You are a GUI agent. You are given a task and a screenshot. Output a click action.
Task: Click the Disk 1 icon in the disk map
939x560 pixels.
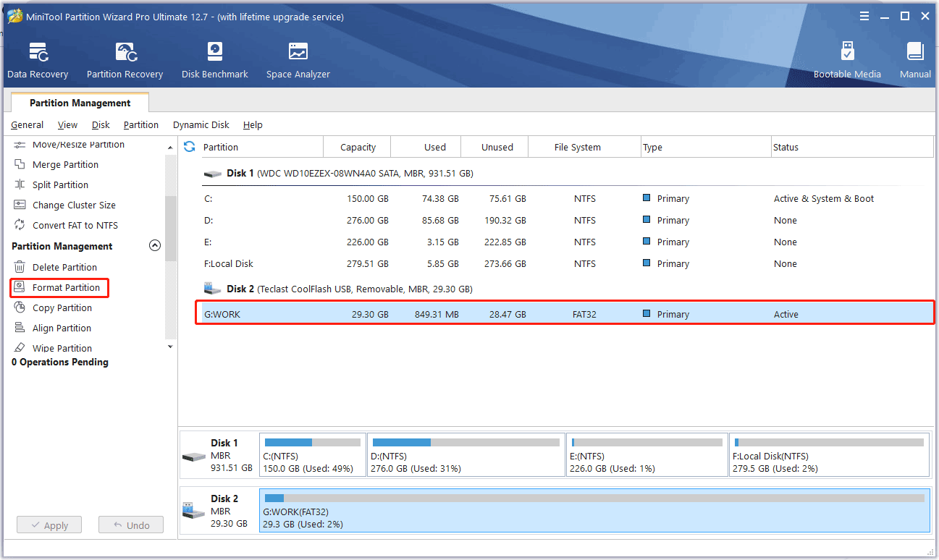tap(194, 457)
